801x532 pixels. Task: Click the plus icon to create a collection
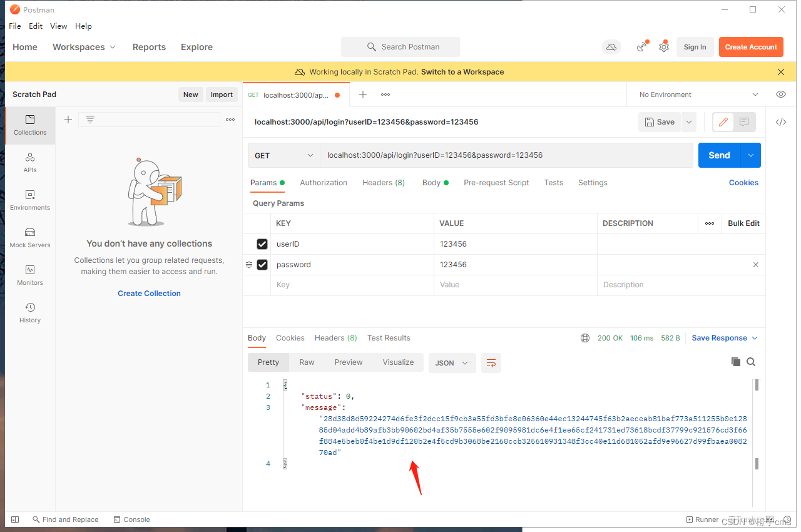[x=68, y=120]
